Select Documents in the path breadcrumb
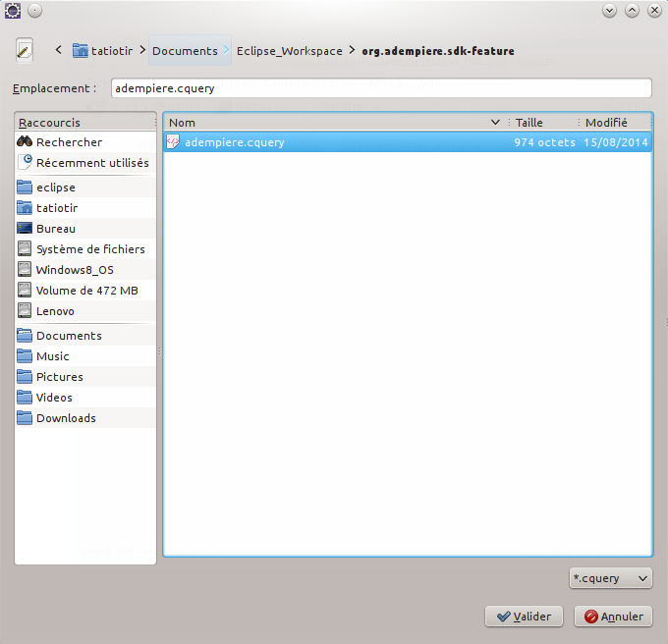Screen dimensions: 668x644 [x=185, y=51]
